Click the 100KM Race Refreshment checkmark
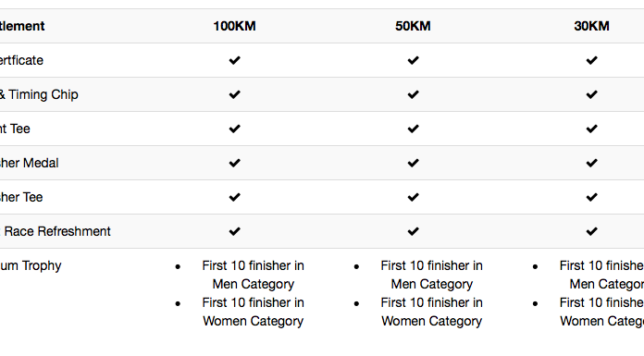 pyautogui.click(x=234, y=231)
